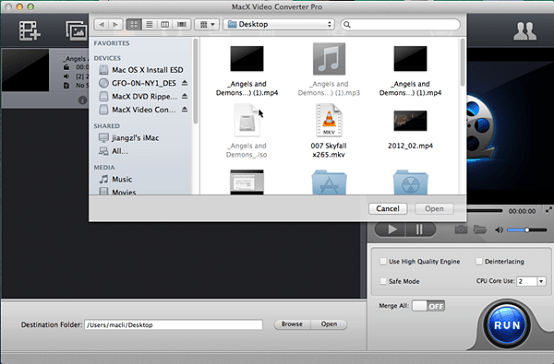Open snapshot folder icon
The width and height of the screenshot is (554, 364).
(x=479, y=230)
